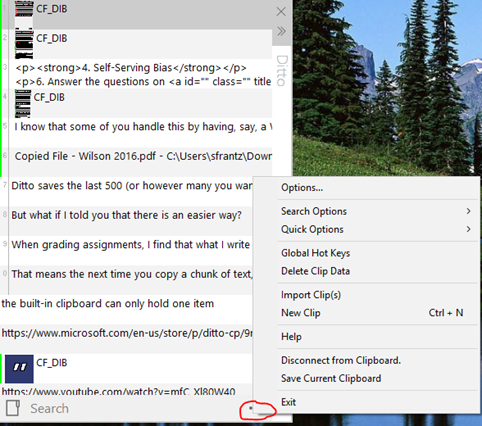
Task: Select the second CF_DIB image clip
Action: 24,45
